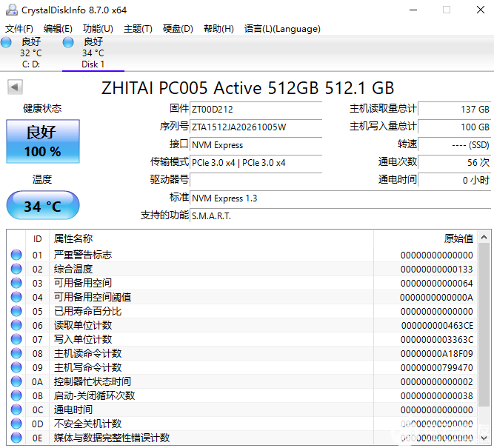The height and width of the screenshot is (448, 494).
Task: Click the power on hours 0 小时
Action: tap(454, 180)
